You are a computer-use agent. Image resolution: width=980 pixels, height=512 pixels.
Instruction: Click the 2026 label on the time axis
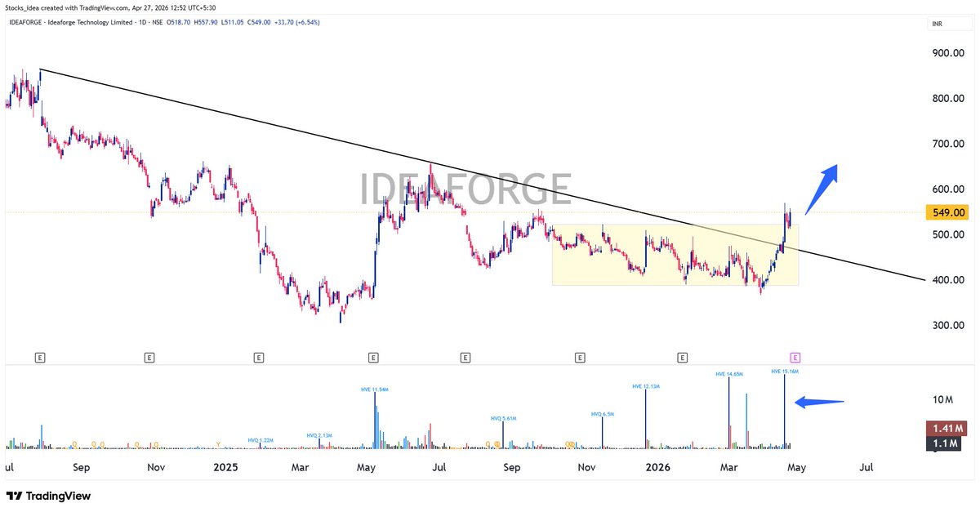tap(657, 468)
